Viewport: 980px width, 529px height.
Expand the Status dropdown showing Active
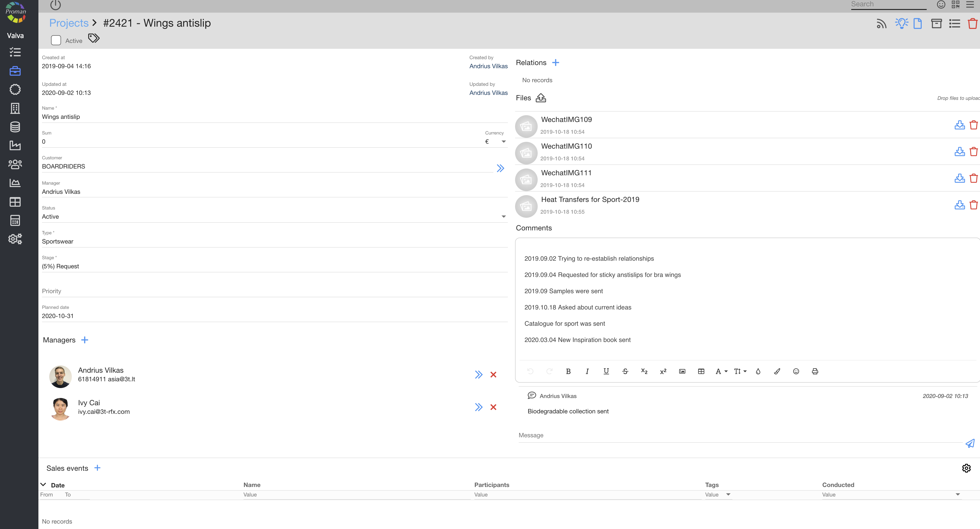point(503,217)
